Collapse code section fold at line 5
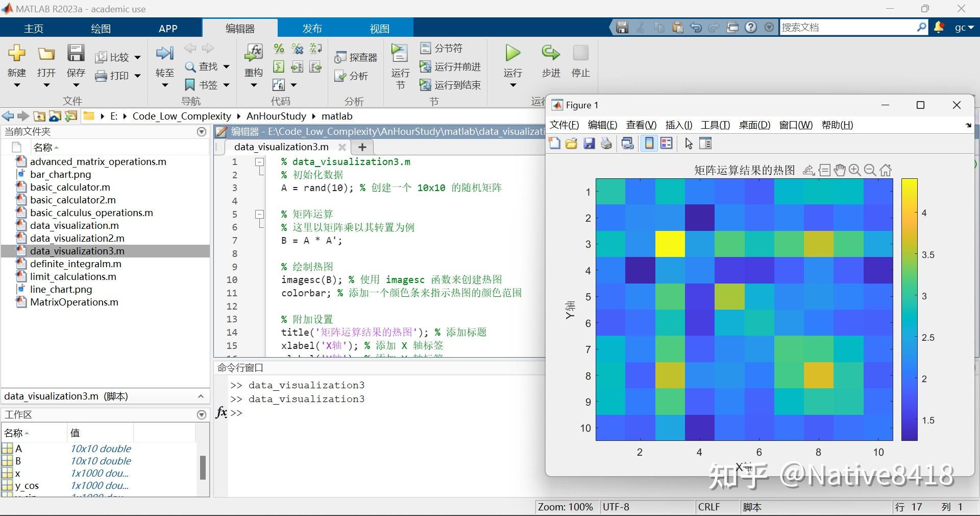 (260, 215)
